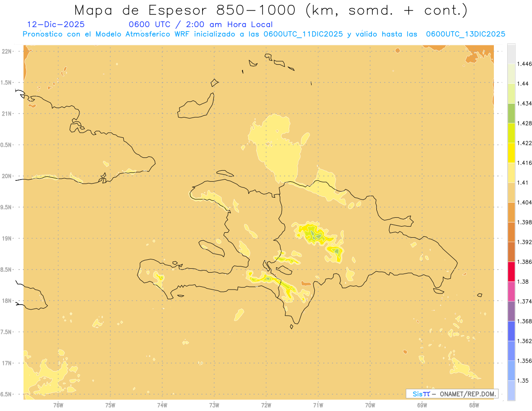
Task: Click the longitude label "74W"
Action: [x=162, y=405]
